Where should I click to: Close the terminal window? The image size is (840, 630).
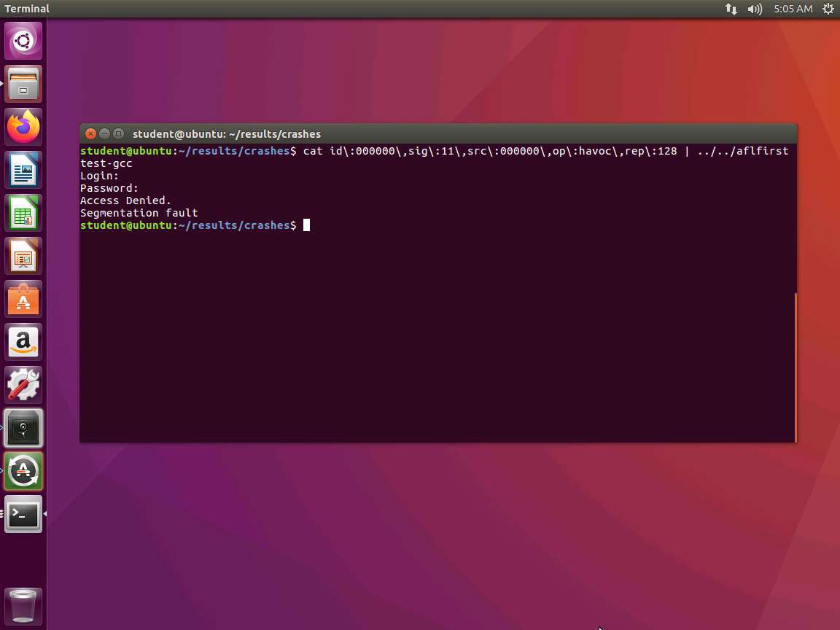90,134
